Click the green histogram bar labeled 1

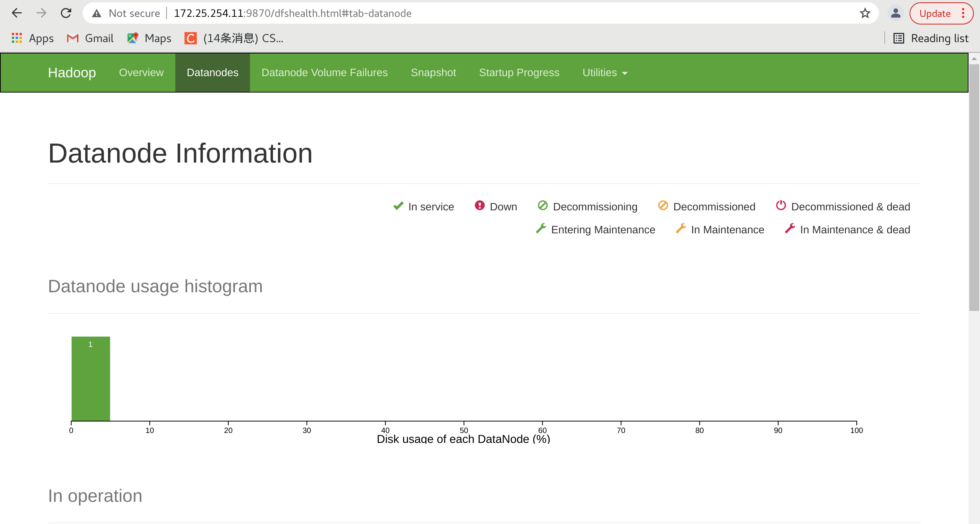[91, 379]
